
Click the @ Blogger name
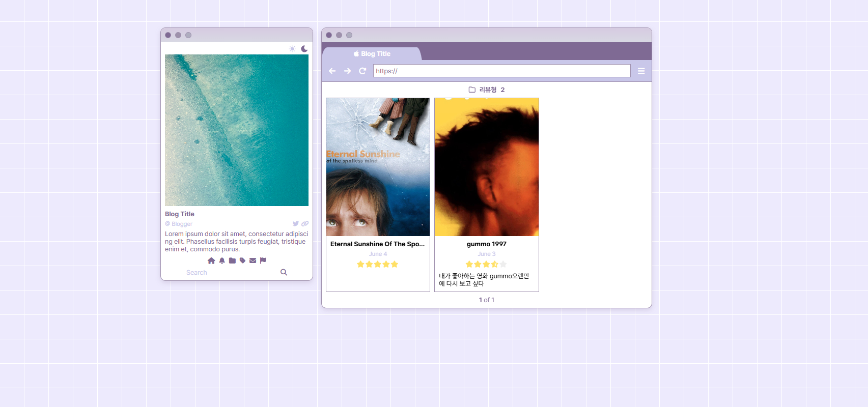click(179, 224)
